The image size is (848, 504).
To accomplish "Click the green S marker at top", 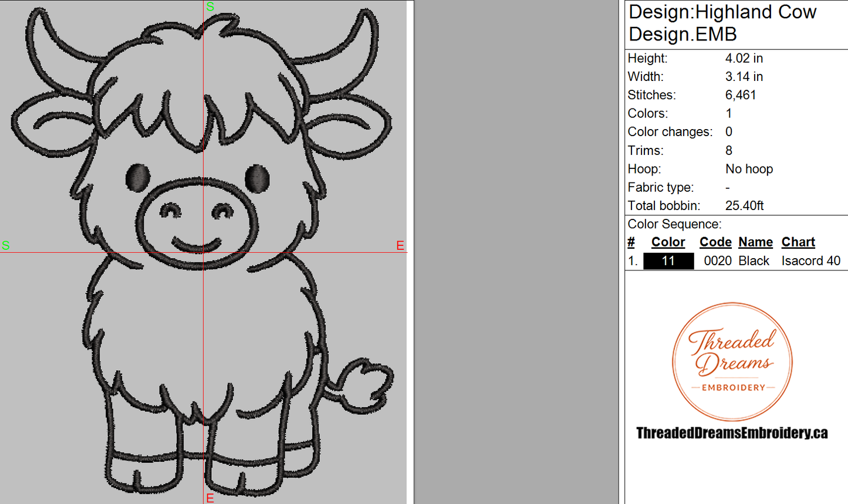I will 210,7.
